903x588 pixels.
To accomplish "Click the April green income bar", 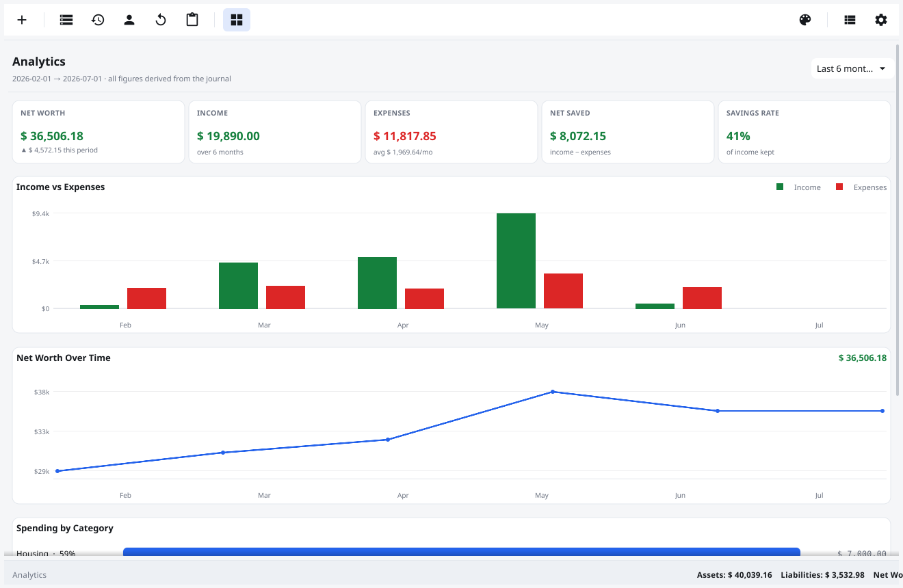I will [x=377, y=283].
